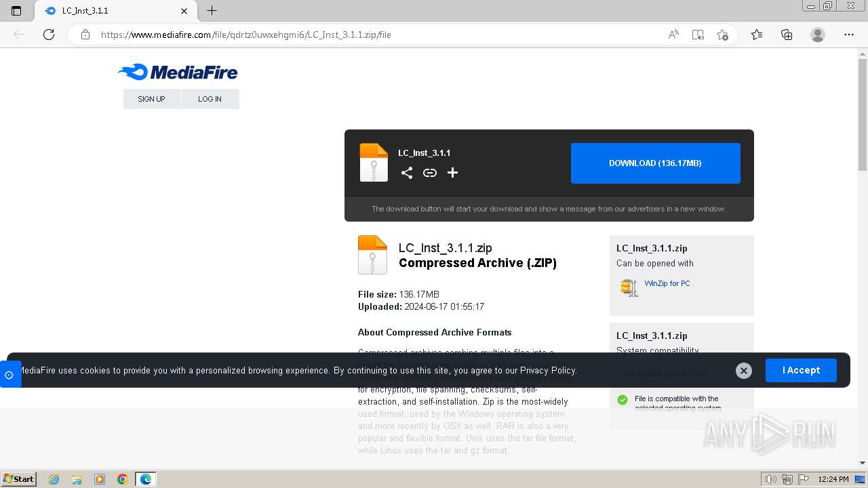Open media player from taskbar

click(100, 479)
